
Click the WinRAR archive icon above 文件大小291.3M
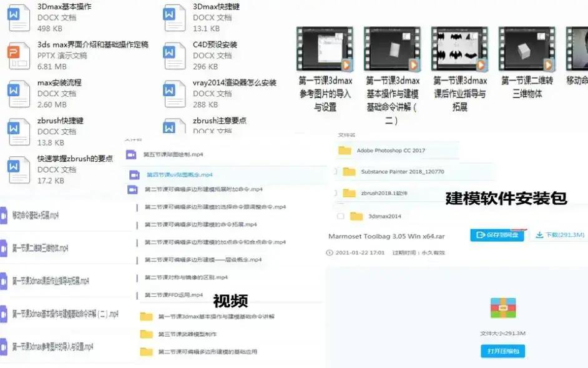(503, 309)
